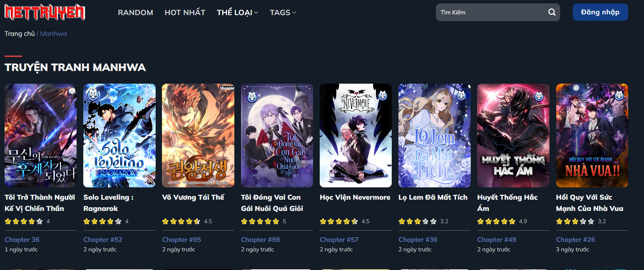Open Tôi Trở Thành Người Kế Vị cover thumbnail
The width and height of the screenshot is (644, 270).
click(x=40, y=135)
